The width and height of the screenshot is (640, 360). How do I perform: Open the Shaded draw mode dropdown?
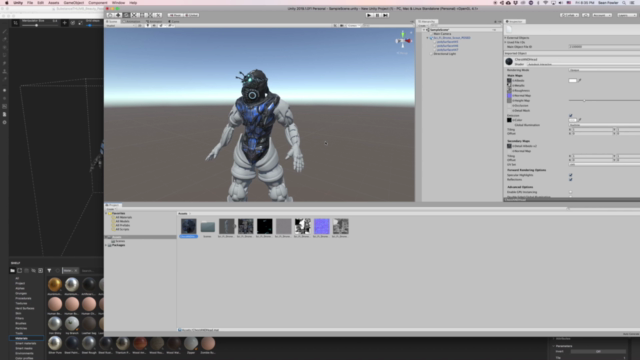coord(121,25)
